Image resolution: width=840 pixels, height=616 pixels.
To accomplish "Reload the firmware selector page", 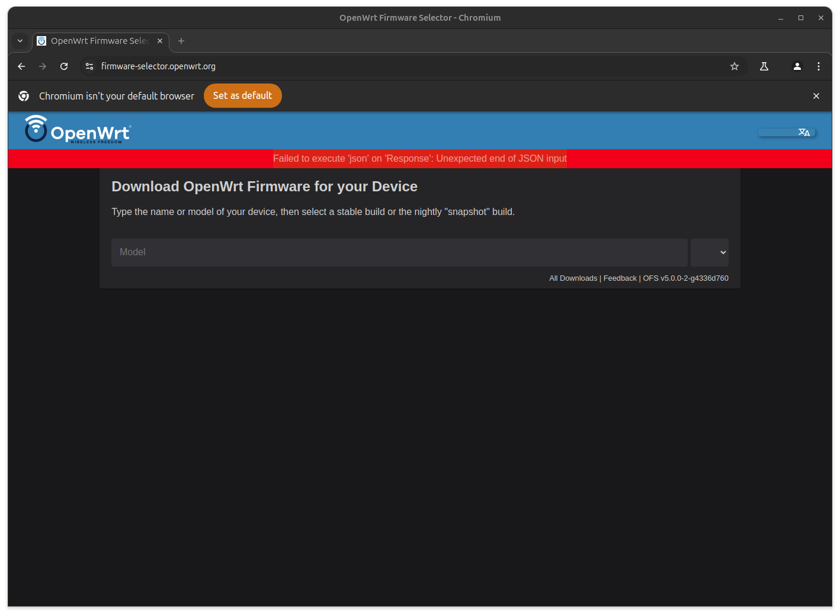I will [x=64, y=66].
